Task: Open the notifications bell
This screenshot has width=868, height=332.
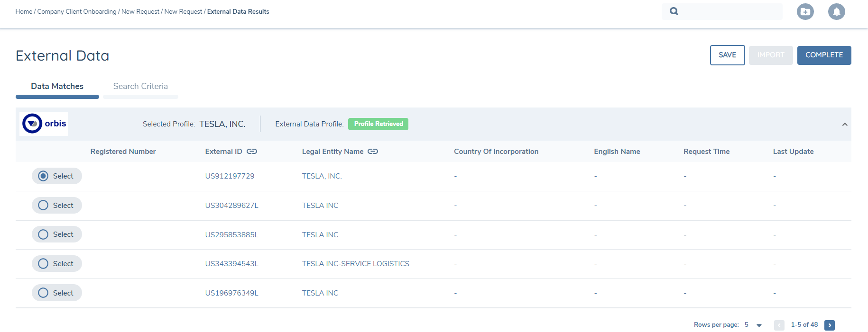Action: click(836, 11)
